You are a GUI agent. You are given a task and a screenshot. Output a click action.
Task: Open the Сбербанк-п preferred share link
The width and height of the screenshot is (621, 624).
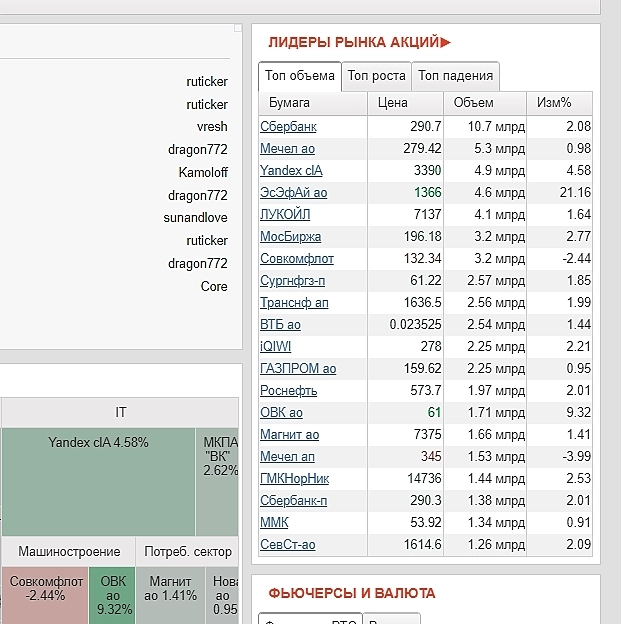[x=293, y=500]
